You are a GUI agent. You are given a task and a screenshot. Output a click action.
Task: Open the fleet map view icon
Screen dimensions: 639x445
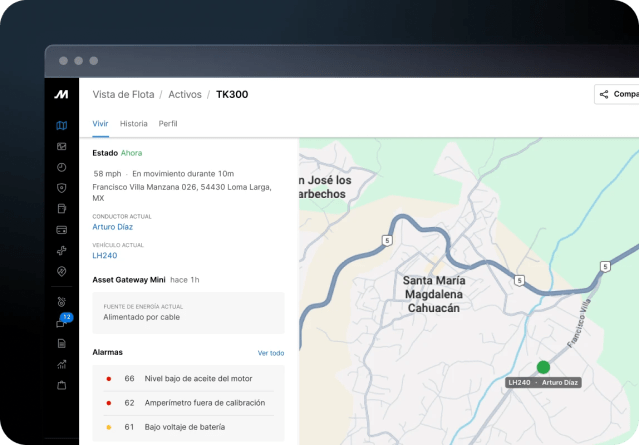pos(62,126)
